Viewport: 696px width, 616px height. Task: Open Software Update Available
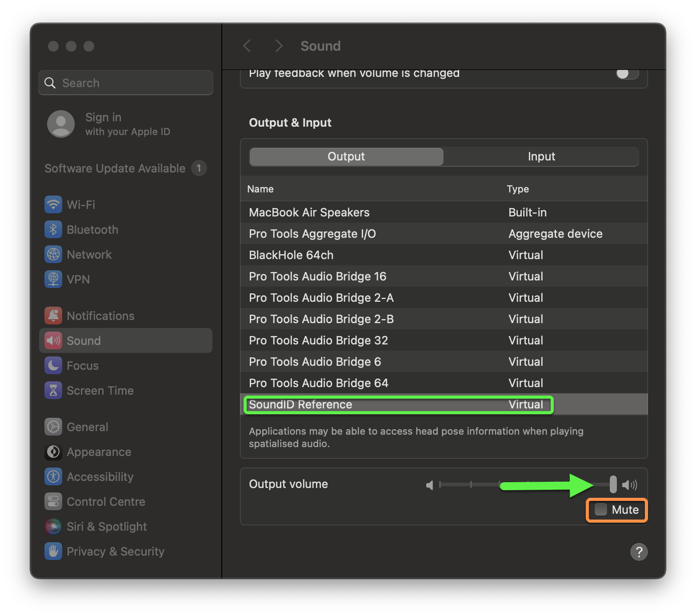click(126, 168)
